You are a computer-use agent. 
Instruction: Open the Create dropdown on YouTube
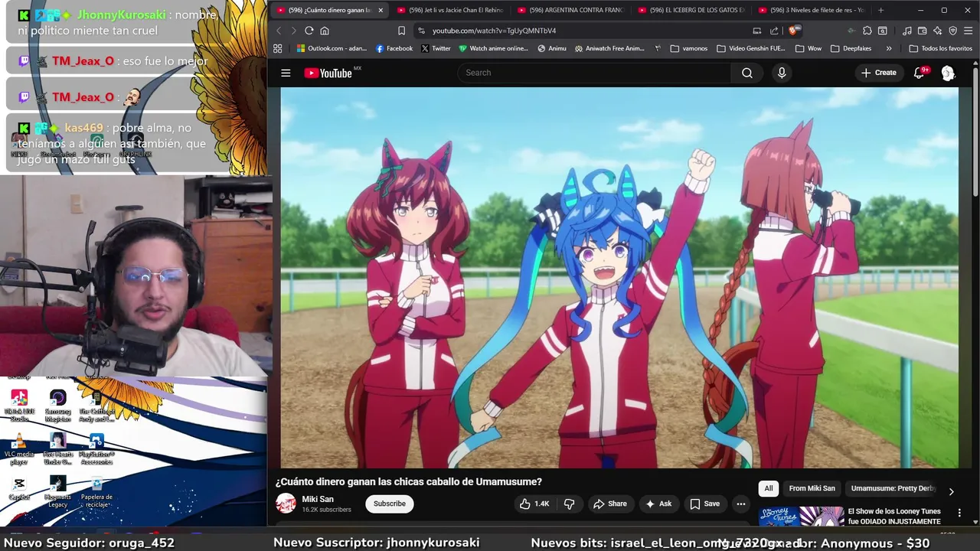pyautogui.click(x=879, y=73)
